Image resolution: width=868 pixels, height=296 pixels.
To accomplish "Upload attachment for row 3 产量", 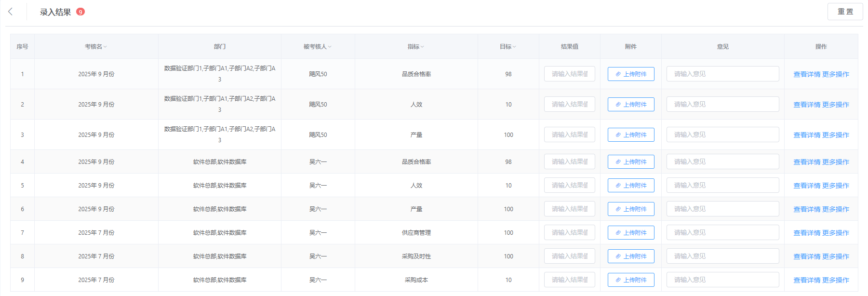I will click(x=630, y=135).
